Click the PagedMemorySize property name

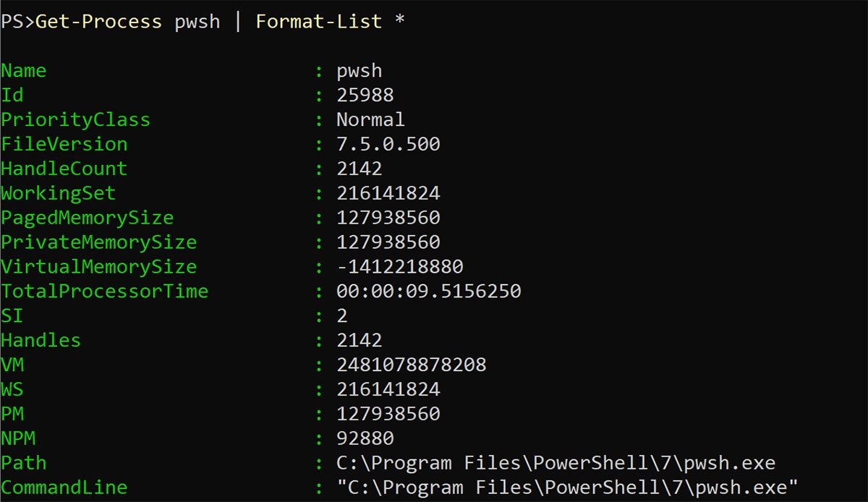87,218
